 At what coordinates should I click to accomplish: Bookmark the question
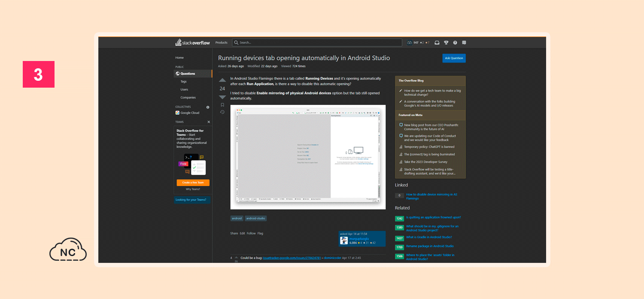pos(222,105)
